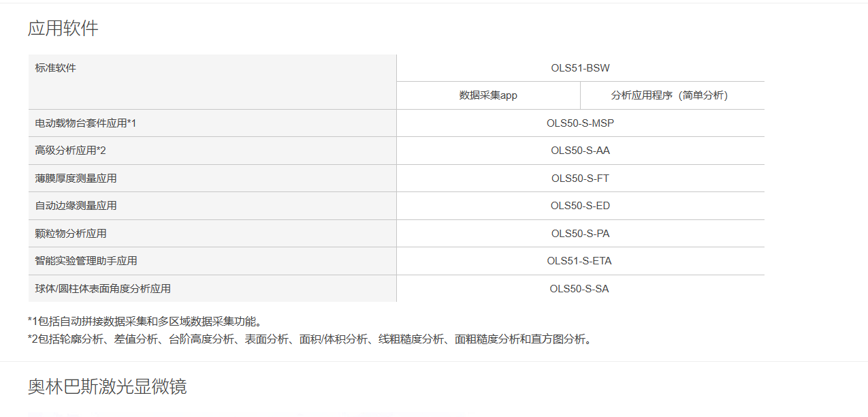Screen dimensions: 868x417
Task: Click the OLS51-BSW cell
Action: click(x=581, y=68)
